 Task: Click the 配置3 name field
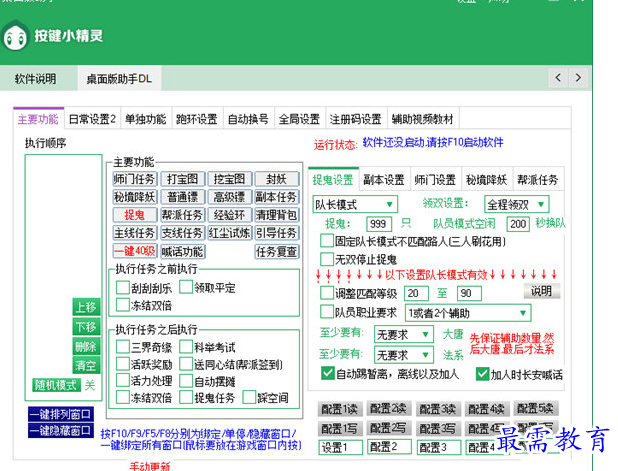coord(438,447)
